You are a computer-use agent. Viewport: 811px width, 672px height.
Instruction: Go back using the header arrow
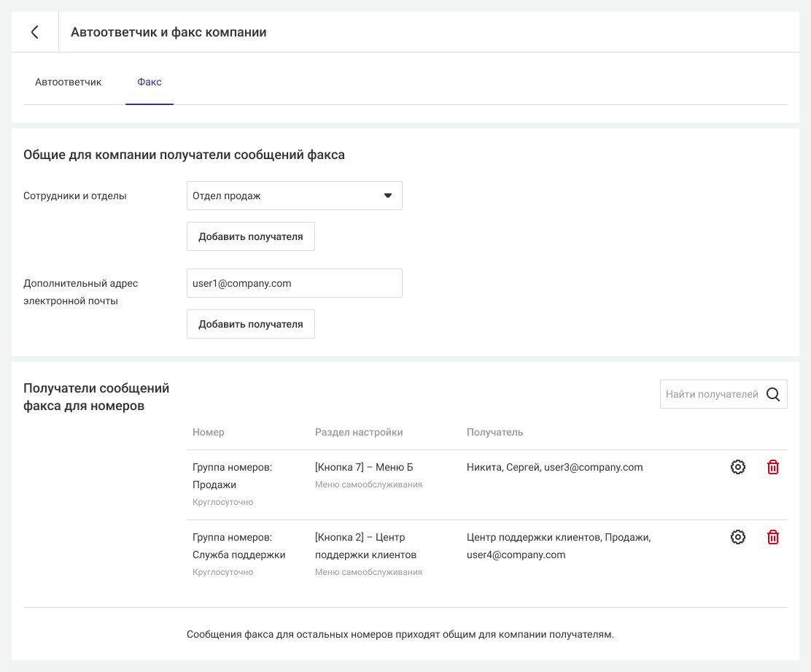[34, 32]
